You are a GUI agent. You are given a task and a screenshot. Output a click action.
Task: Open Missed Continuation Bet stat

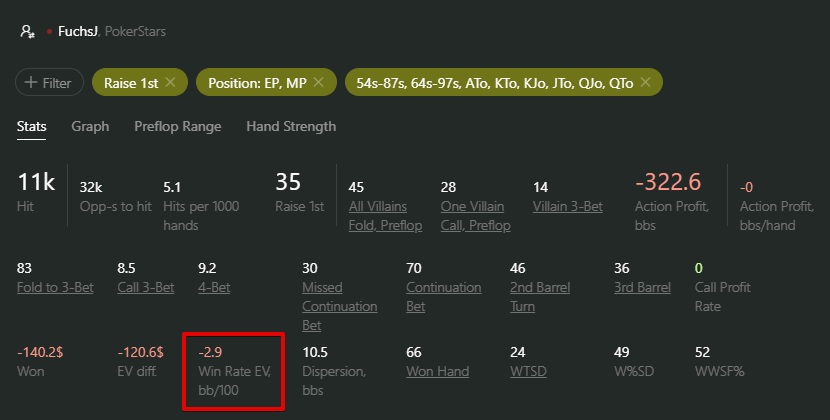tap(339, 306)
